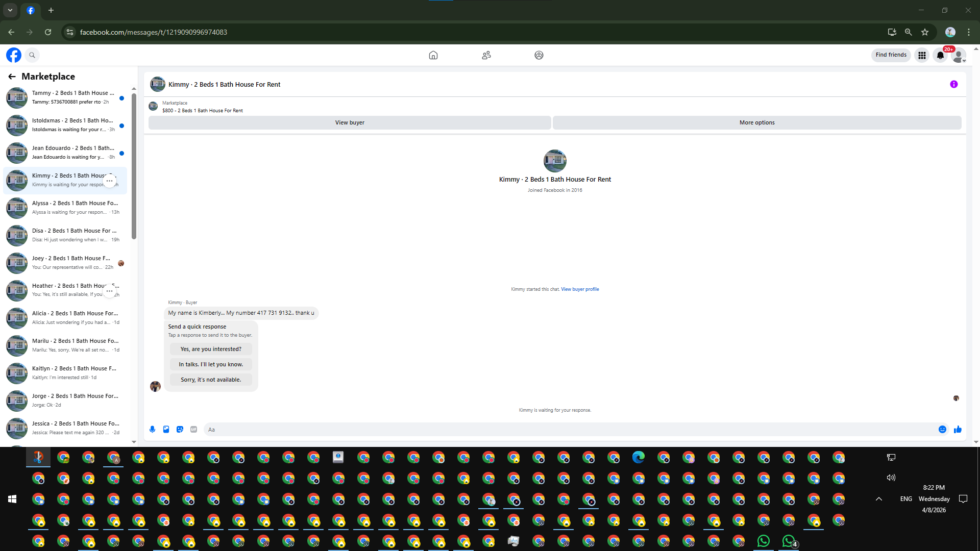Go back using the Marketplace back arrow
This screenshot has width=980, height=551.
(12, 77)
